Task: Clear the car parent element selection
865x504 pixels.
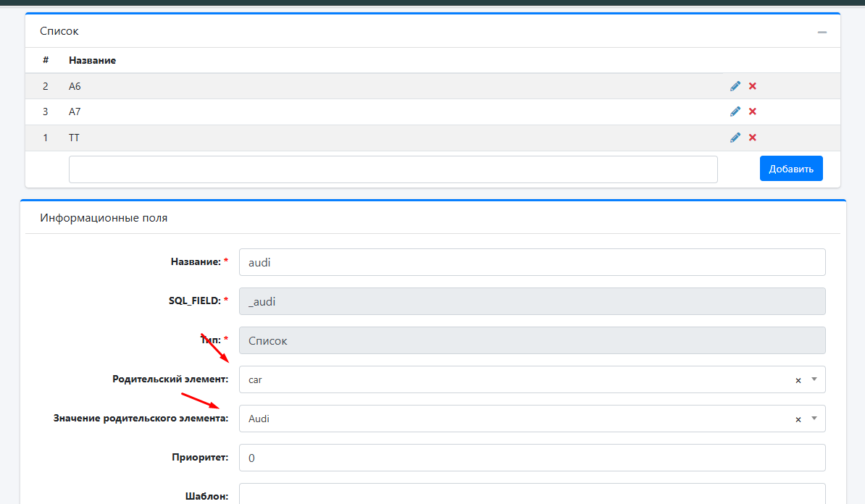Action: (x=798, y=380)
